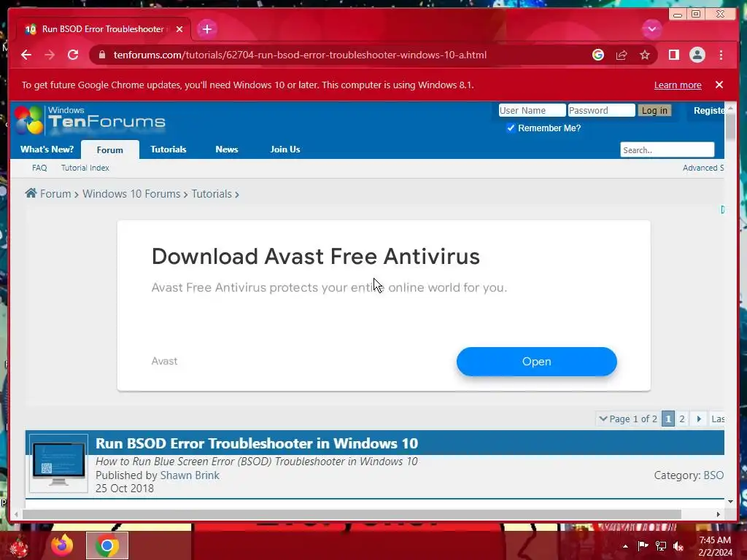747x560 pixels.
Task: Open Firefox from the taskbar
Action: point(63,545)
